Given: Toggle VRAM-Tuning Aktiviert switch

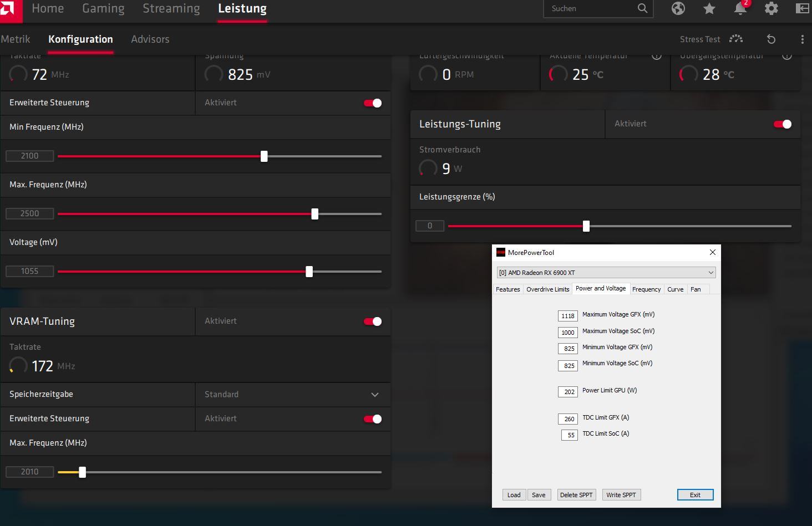Looking at the screenshot, I should (x=373, y=321).
